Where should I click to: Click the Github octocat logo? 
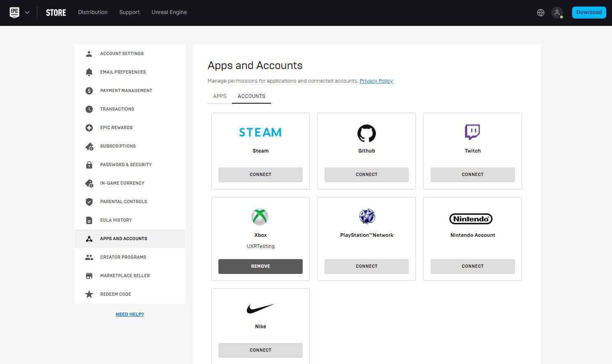[366, 133]
